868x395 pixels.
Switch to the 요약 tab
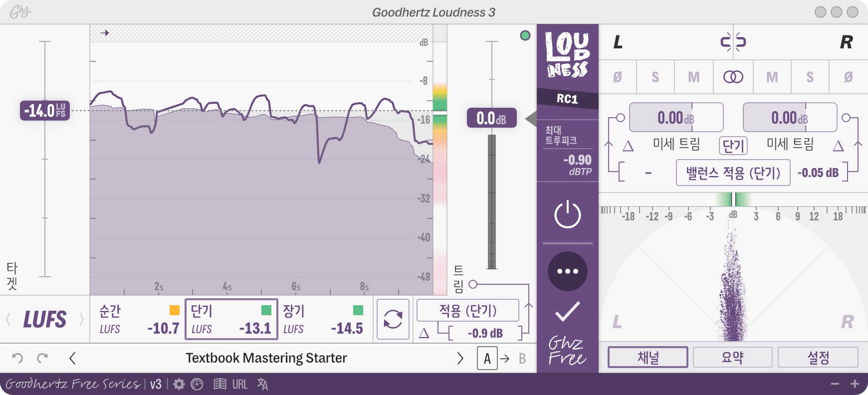pyautogui.click(x=733, y=357)
